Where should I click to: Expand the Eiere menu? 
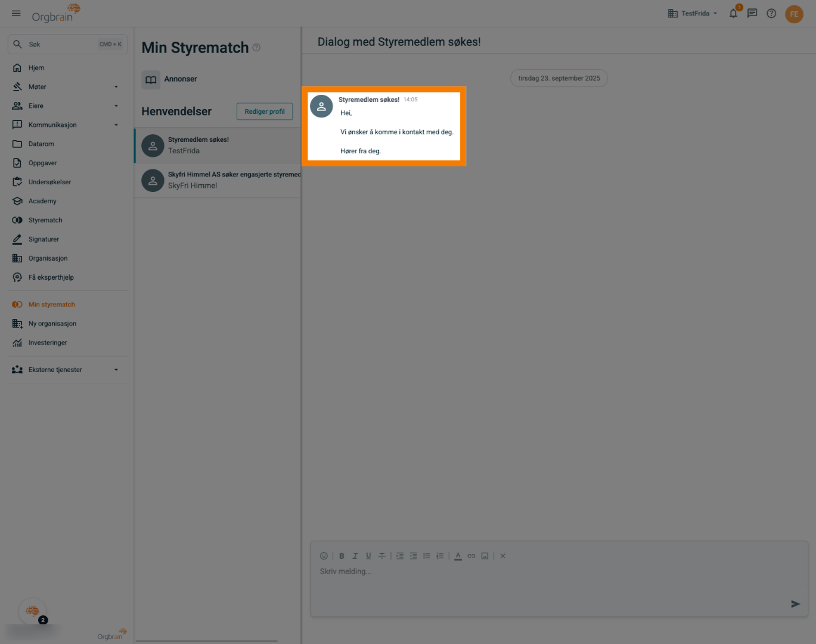(x=67, y=106)
